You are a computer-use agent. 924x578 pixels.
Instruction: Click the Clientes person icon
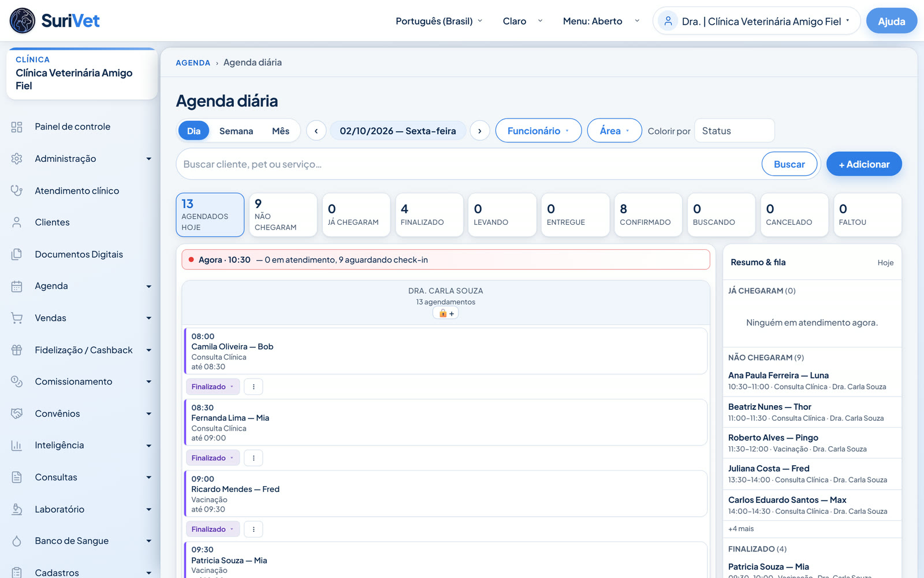(x=17, y=223)
